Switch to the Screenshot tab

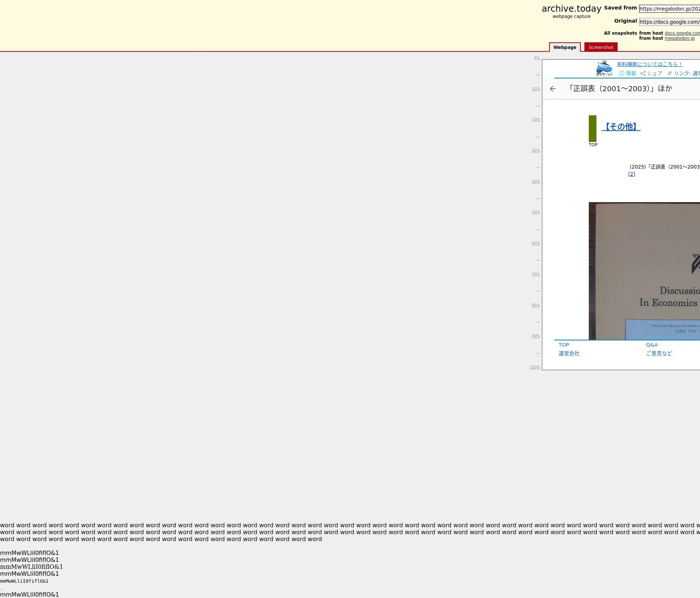pos(600,47)
